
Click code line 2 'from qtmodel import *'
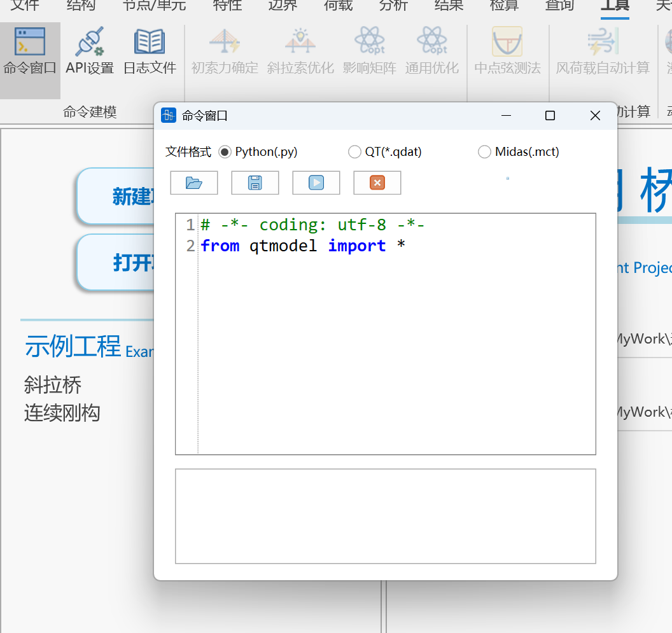click(303, 246)
